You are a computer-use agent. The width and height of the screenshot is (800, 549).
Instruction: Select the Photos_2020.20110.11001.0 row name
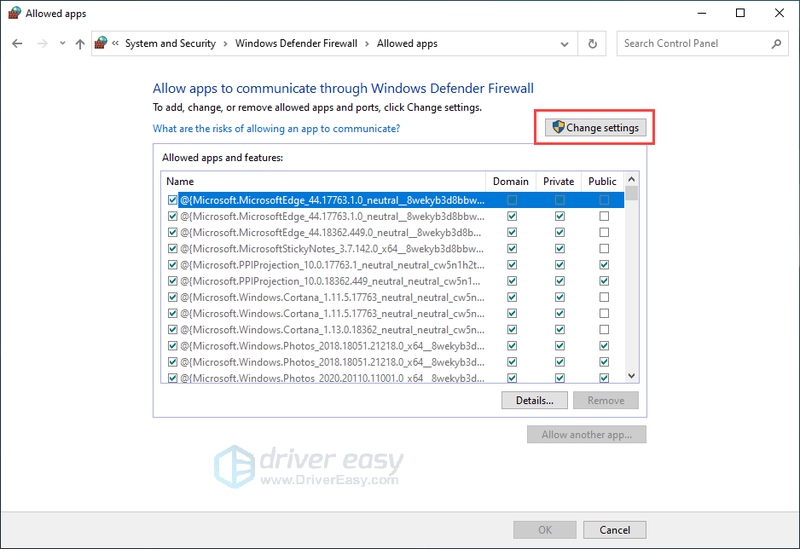pyautogui.click(x=332, y=378)
